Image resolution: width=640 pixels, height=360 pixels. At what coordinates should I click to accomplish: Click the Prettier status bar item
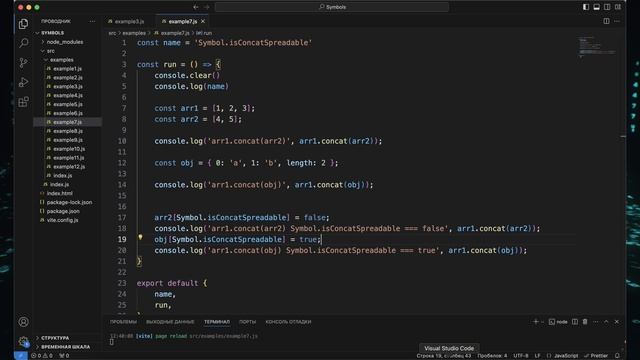[596, 356]
